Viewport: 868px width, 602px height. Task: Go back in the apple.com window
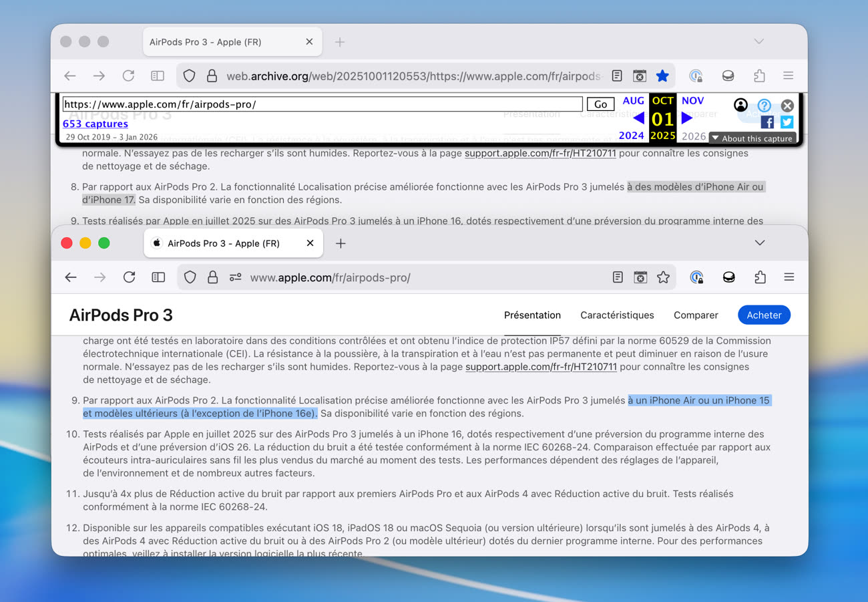point(71,277)
